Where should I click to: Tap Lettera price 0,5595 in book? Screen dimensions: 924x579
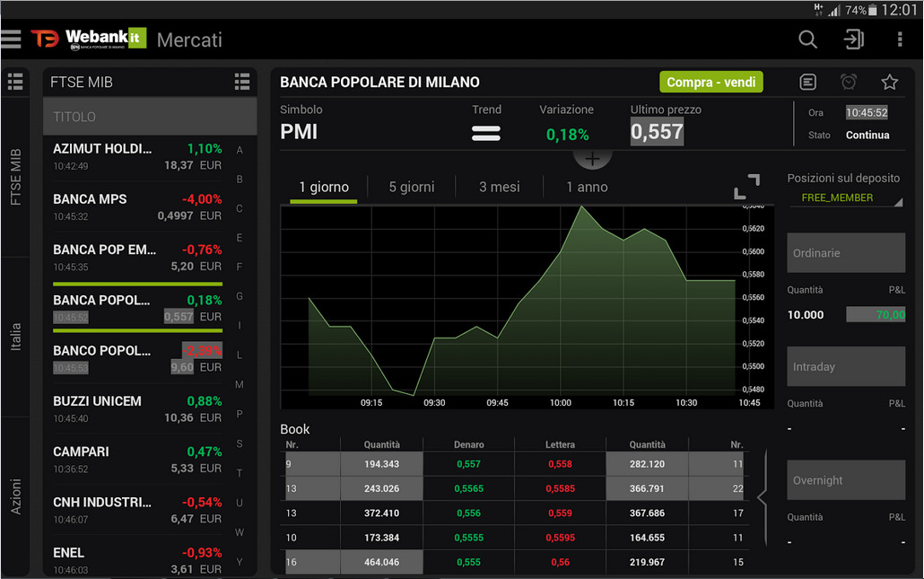tap(560, 538)
